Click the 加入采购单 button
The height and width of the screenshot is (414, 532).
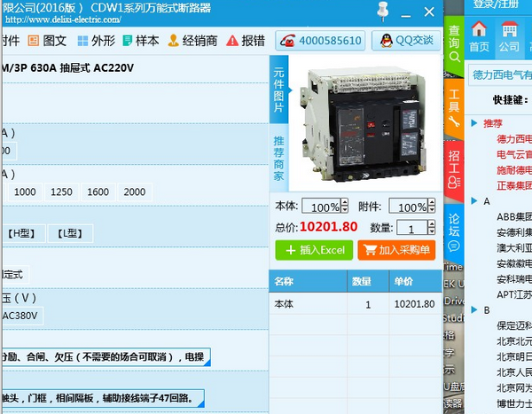[396, 250]
